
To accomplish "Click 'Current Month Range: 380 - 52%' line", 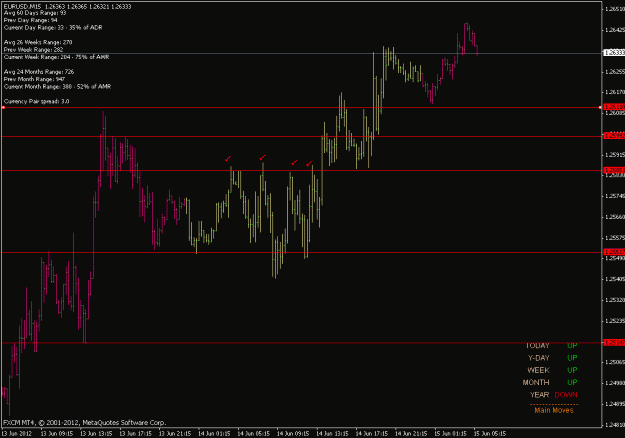I will click(x=57, y=86).
